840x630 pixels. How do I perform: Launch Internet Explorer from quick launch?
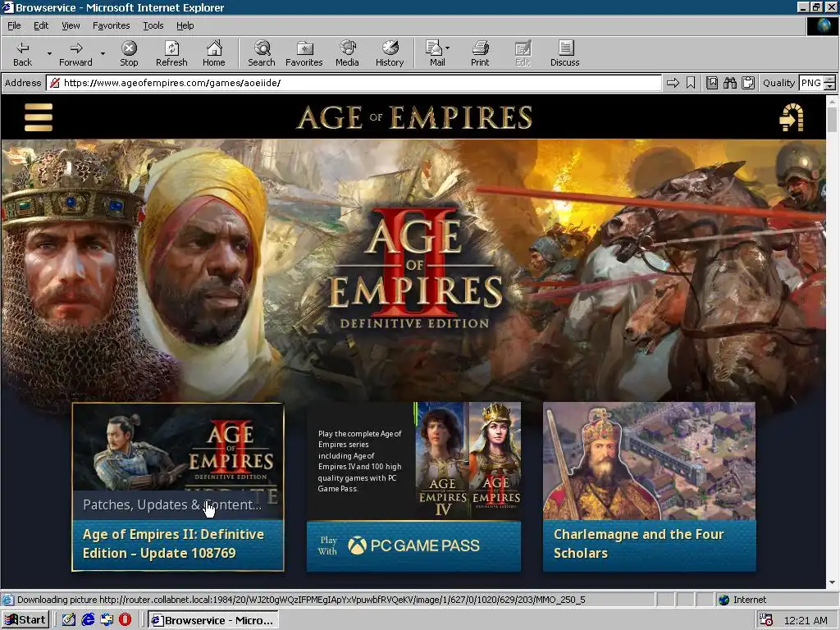coord(88,620)
